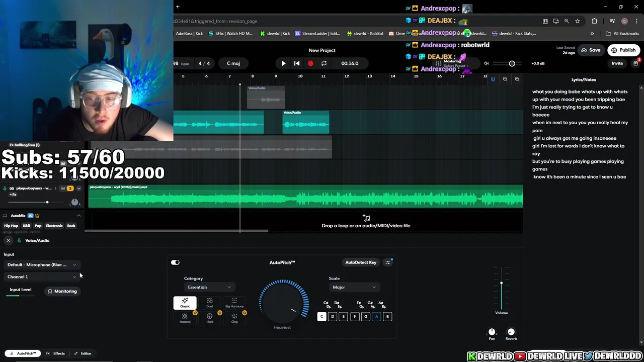This screenshot has height=362, width=644.
Task: Toggle headphone Monitoring
Action: 62,291
